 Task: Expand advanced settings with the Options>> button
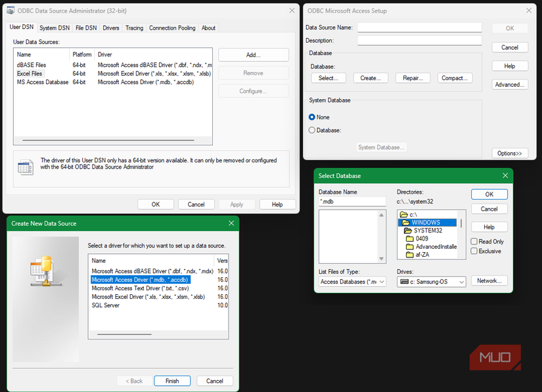pos(509,153)
